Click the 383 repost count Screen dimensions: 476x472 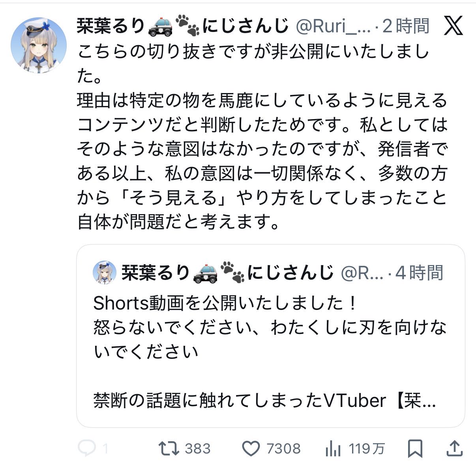tap(197, 448)
